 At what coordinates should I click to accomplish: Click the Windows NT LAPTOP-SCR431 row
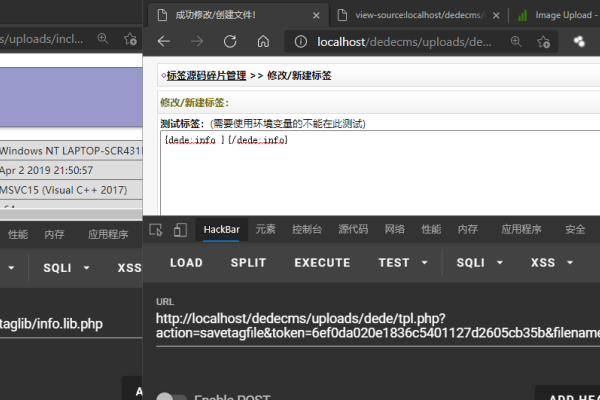71,151
